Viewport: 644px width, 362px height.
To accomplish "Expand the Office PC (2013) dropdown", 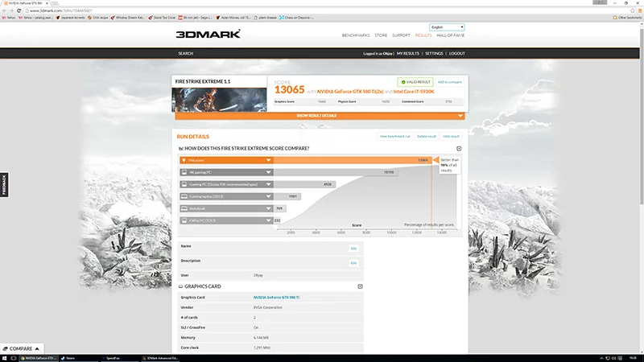I will 268,220.
